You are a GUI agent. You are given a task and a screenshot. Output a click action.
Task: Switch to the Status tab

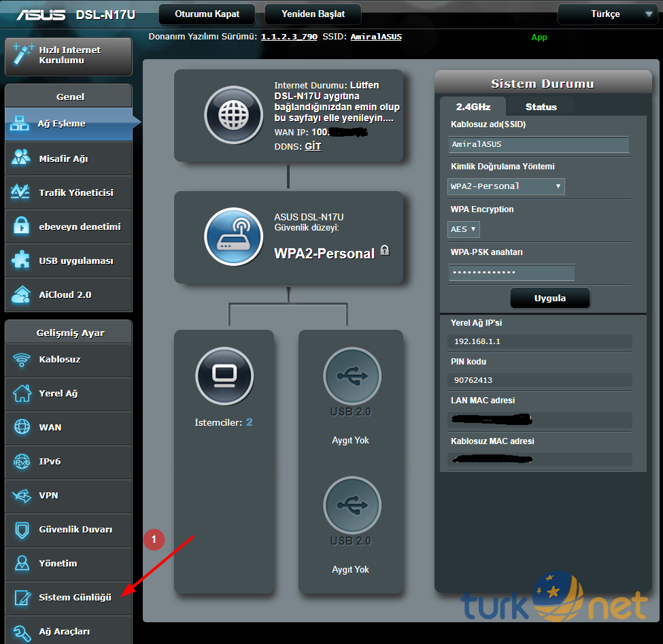pos(541,107)
